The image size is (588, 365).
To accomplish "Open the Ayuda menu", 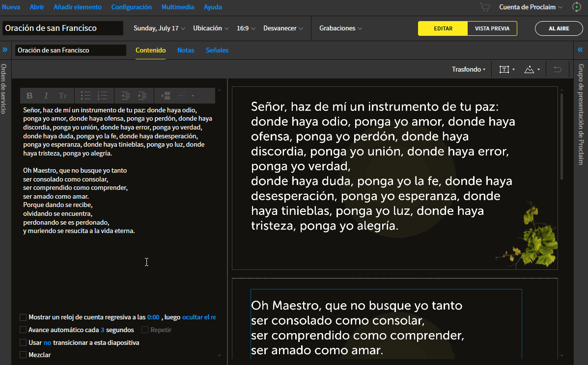I will [x=213, y=7].
